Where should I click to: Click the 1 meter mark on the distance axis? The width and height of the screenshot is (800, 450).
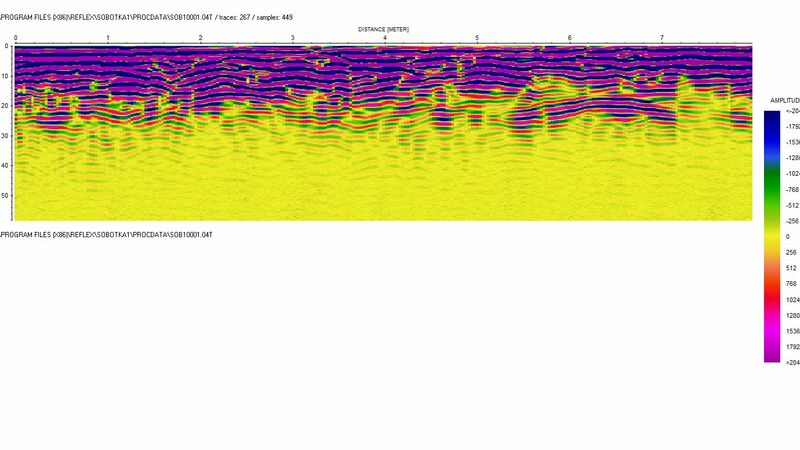pos(108,38)
